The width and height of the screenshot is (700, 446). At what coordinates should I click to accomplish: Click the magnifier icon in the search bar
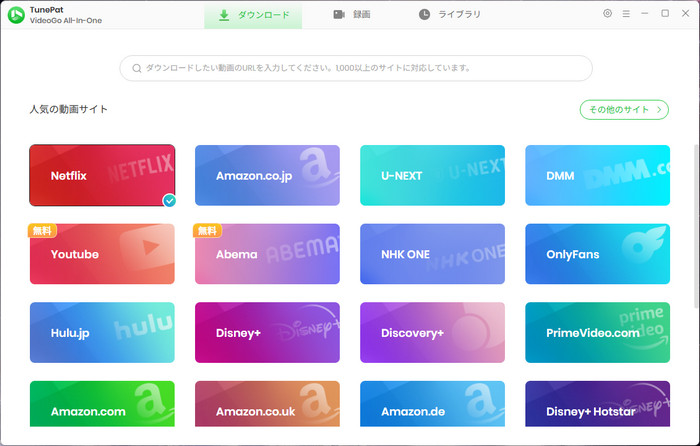coord(137,68)
